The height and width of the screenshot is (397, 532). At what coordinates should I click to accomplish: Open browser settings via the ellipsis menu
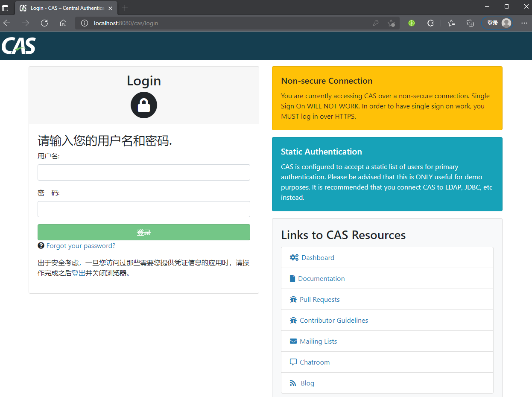point(524,23)
